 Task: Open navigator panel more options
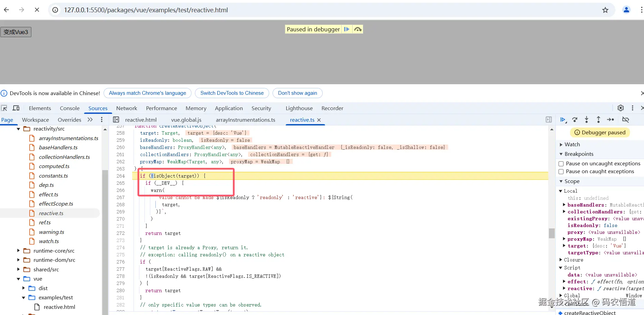102,120
